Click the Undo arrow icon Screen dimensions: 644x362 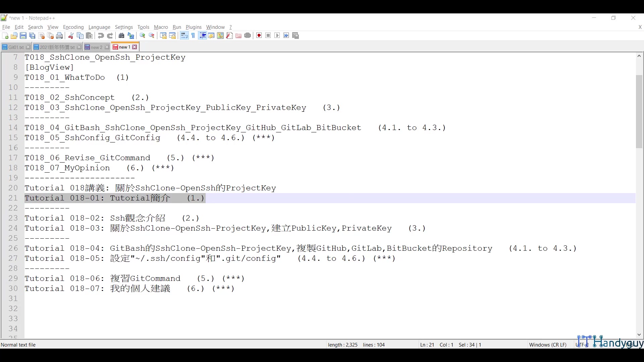101,36
